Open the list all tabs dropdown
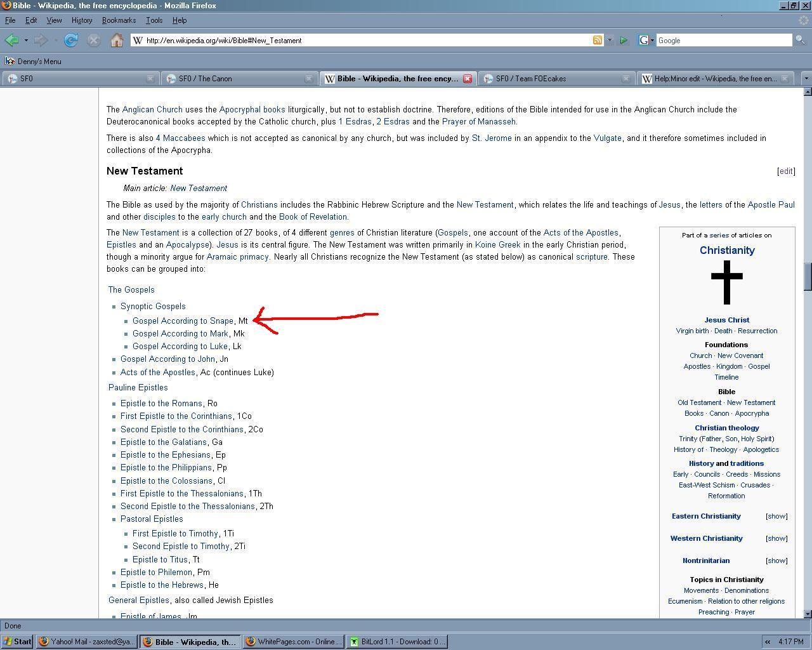812x650 pixels. click(806, 79)
